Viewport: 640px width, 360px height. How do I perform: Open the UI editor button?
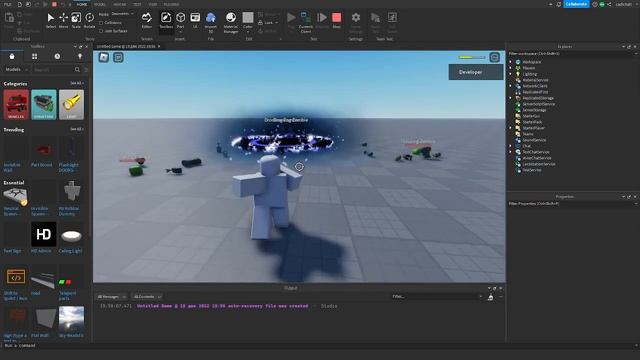pos(195,20)
